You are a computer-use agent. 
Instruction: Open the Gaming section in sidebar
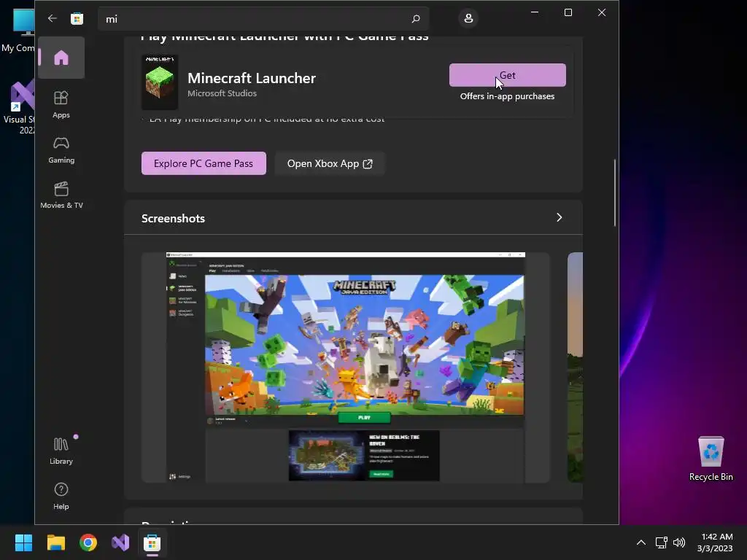pyautogui.click(x=61, y=150)
